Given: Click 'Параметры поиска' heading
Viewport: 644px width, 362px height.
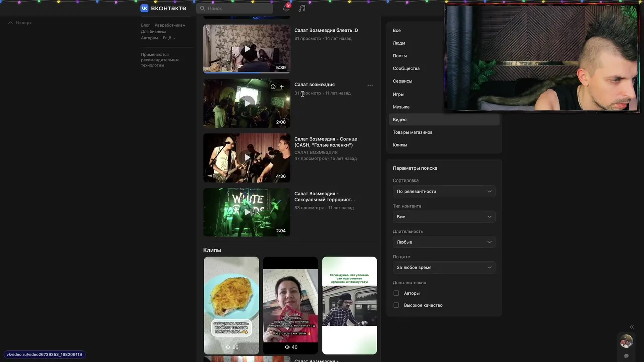Looking at the screenshot, I should tap(415, 168).
